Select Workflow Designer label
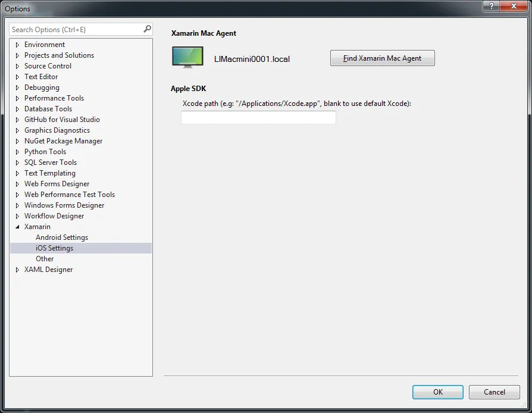 tap(54, 216)
